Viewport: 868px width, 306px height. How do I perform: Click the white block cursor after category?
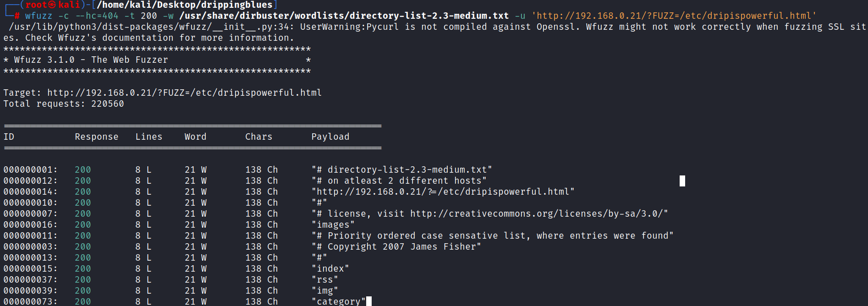pos(369,301)
